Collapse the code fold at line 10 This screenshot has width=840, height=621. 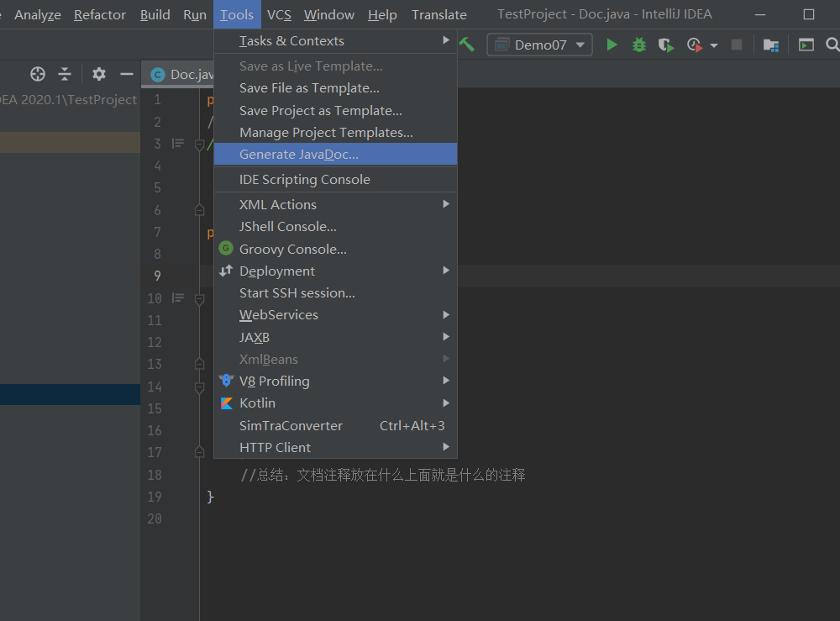point(199,299)
